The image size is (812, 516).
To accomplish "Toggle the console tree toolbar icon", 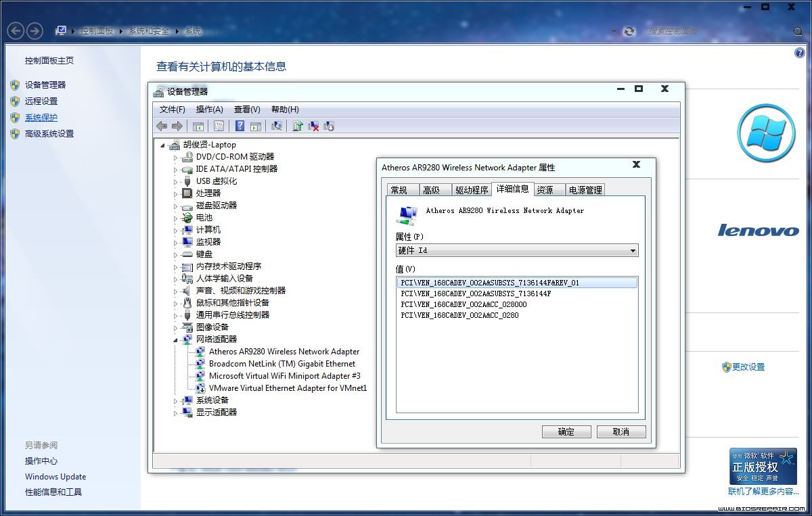I will (x=198, y=126).
